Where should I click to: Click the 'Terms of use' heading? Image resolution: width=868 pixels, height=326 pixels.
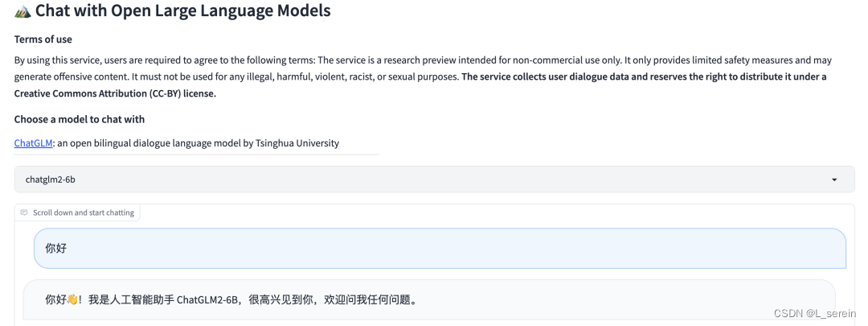point(43,39)
